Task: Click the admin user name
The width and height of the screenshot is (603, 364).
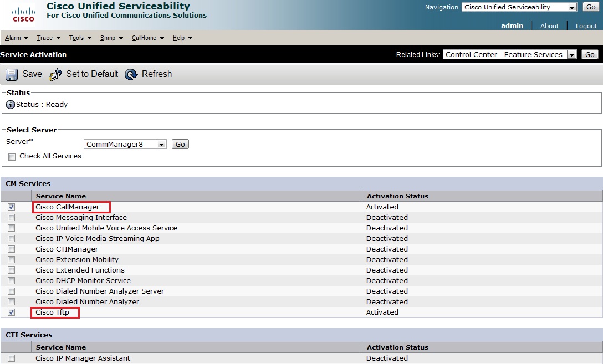Action: click(512, 25)
